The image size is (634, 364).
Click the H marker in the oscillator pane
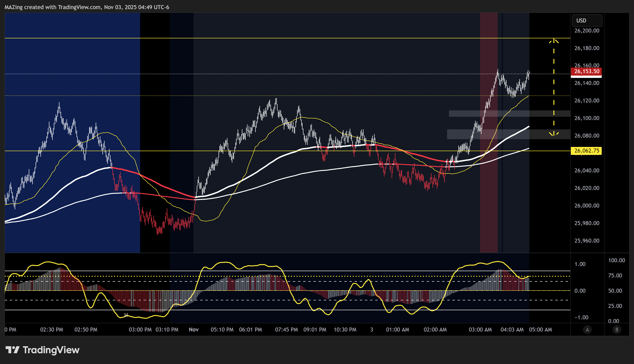coord(126,315)
